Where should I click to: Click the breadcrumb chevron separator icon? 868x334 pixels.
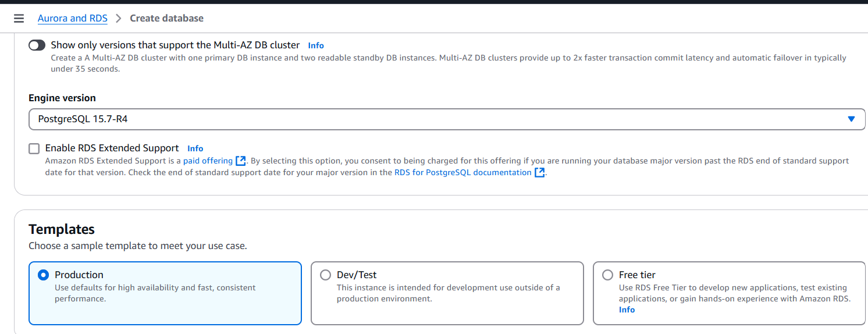tap(119, 19)
